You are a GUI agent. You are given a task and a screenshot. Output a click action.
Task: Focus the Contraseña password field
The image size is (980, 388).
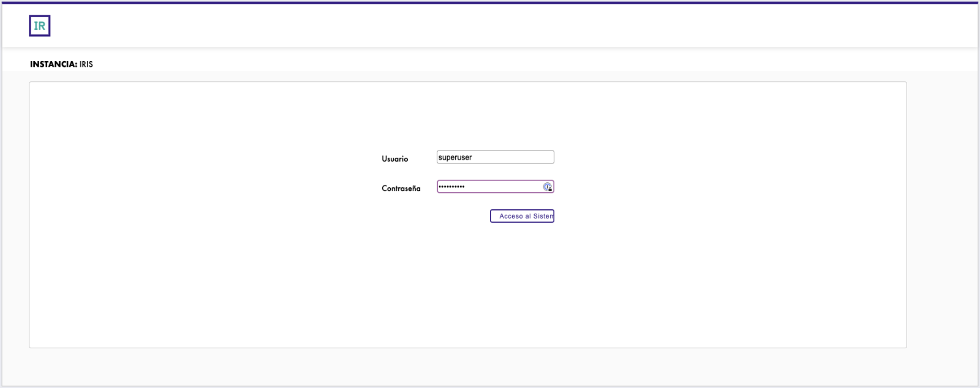[x=489, y=187]
